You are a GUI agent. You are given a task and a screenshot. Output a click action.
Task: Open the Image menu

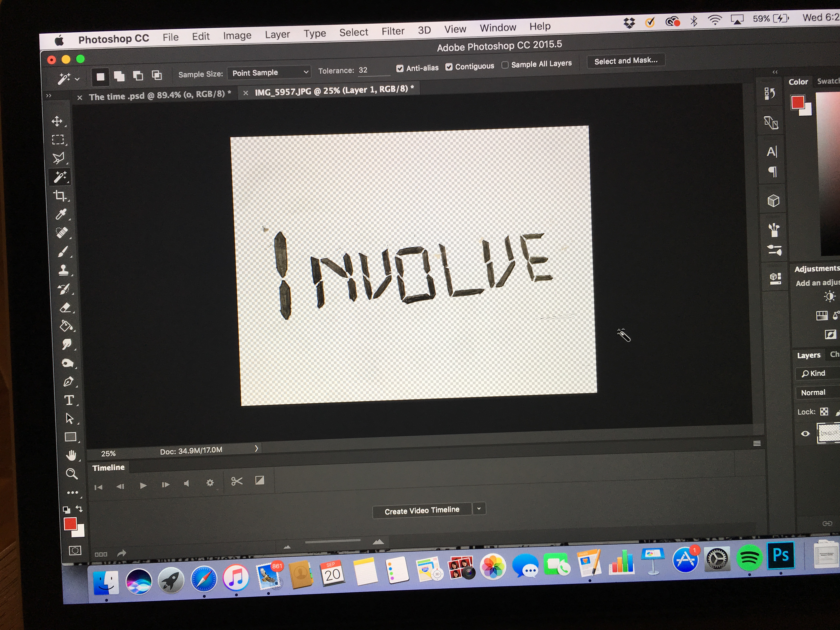click(237, 36)
